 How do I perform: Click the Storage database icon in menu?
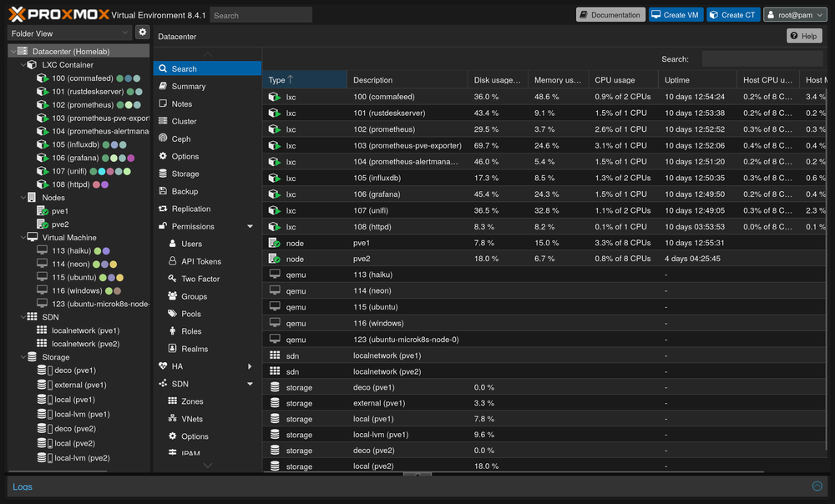pyautogui.click(x=163, y=174)
